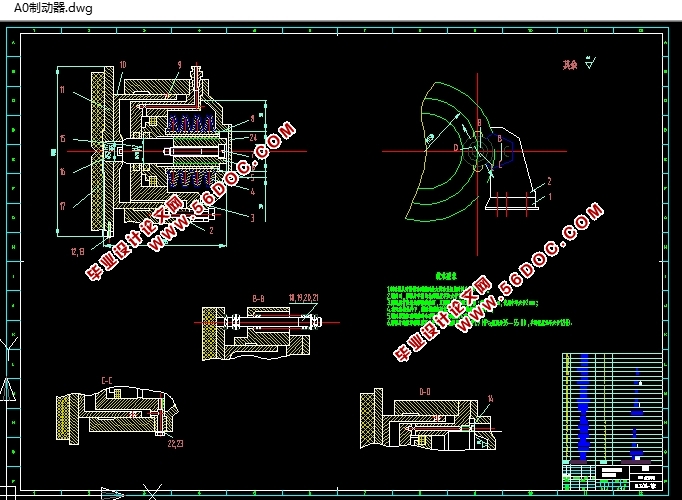The height and width of the screenshot is (500, 682).
Task: Click the B-B section label
Action: 258,299
